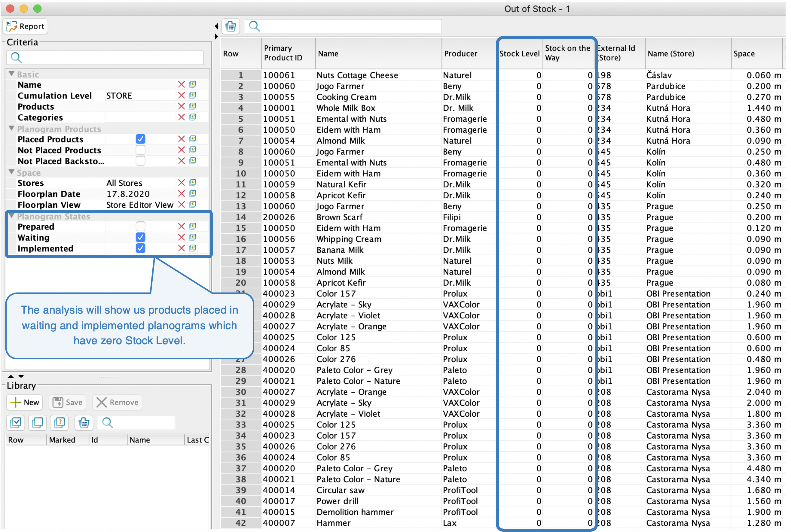
Task: Click unmark all icon in Library toolbar
Action: (37, 423)
